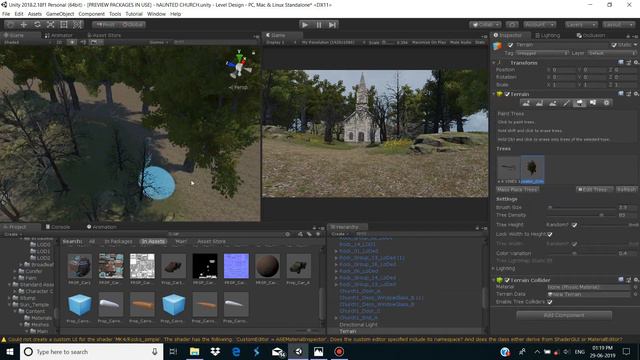Image resolution: width=640 pixels, height=360 pixels.
Task: Open Transform component gear menu
Action: [636, 62]
